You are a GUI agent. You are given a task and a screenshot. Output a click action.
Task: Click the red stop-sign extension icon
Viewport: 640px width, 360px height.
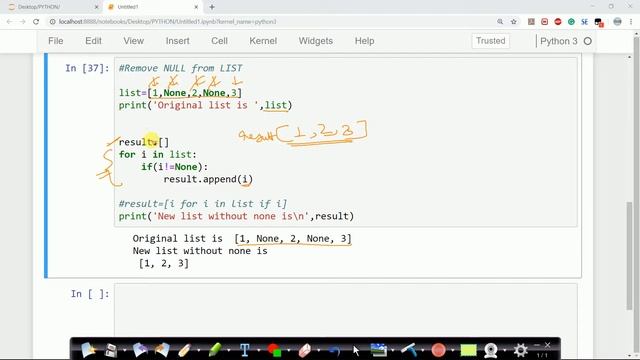[x=558, y=22]
